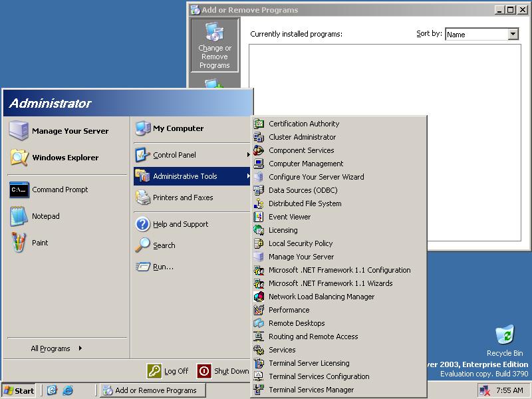Open Windows Explorer from Start menu
The width and height of the screenshot is (532, 399).
tap(67, 158)
